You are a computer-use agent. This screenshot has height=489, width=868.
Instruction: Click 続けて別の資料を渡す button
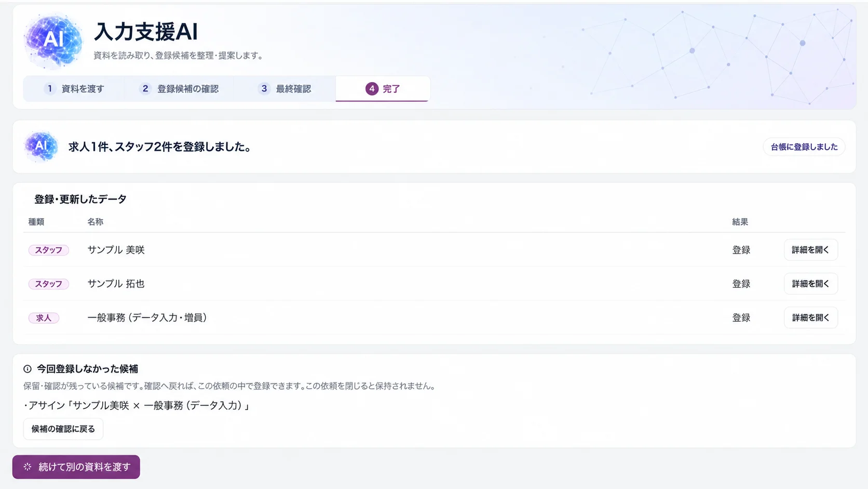pyautogui.click(x=76, y=467)
